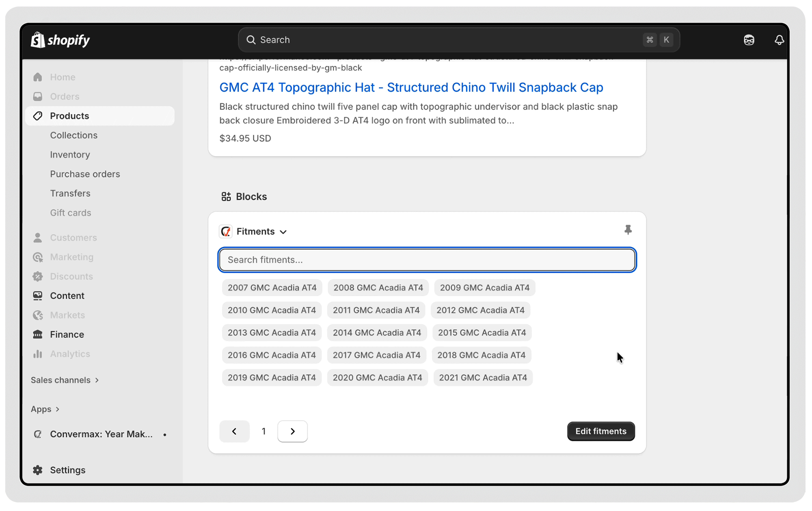The image size is (812, 511).
Task: Click the Content sidebar icon
Action: tap(38, 296)
